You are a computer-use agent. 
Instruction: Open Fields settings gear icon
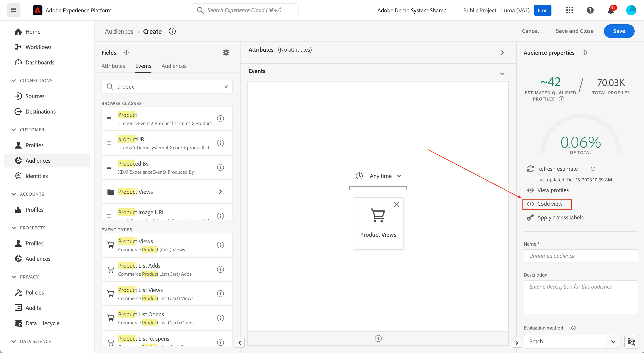pyautogui.click(x=226, y=53)
